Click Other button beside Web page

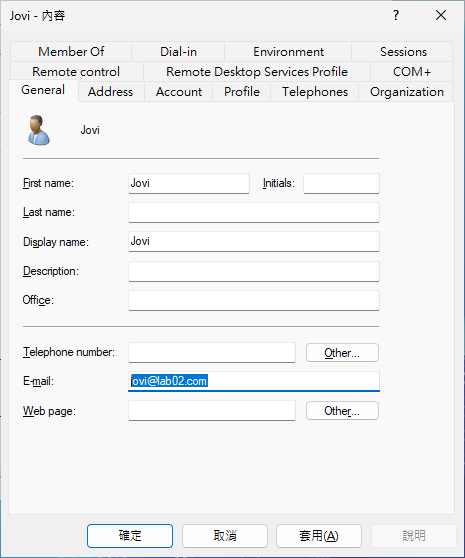342,411
